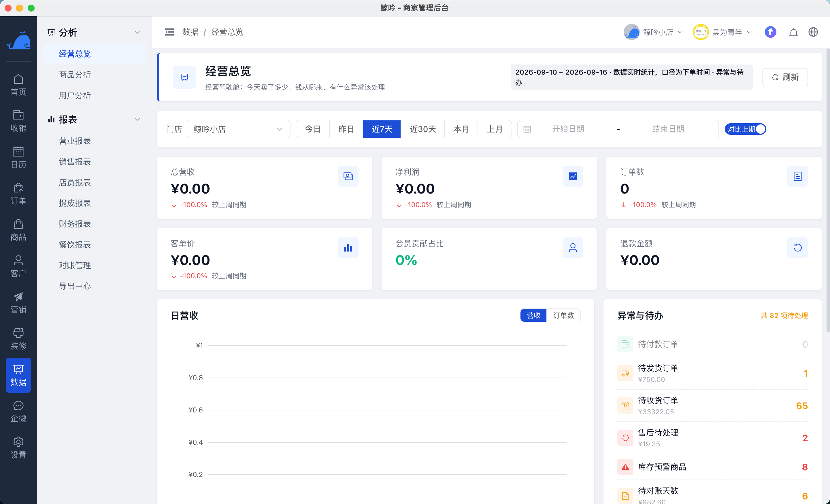
Task: Open the 收银 cashier section
Action: (18, 121)
